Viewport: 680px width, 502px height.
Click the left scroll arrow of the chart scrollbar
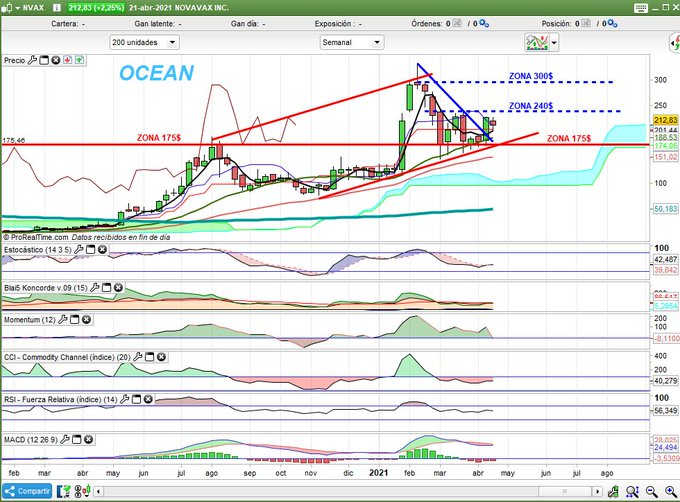[99, 492]
